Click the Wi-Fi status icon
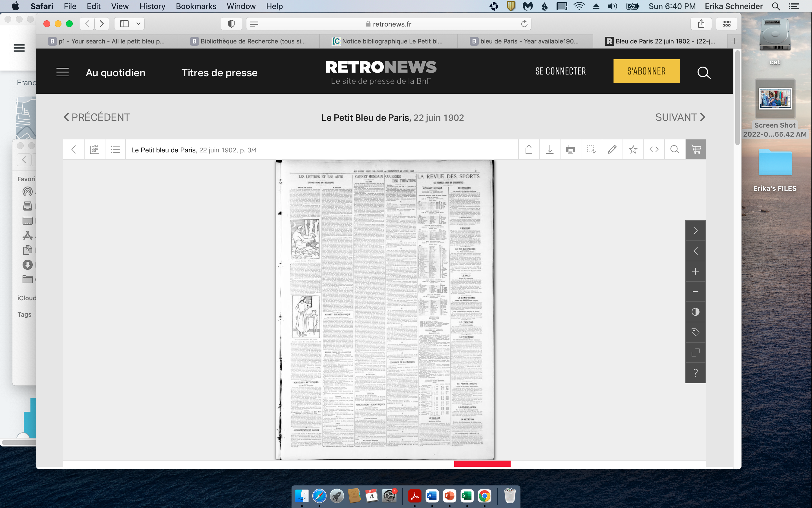The width and height of the screenshot is (812, 508). pos(579,6)
